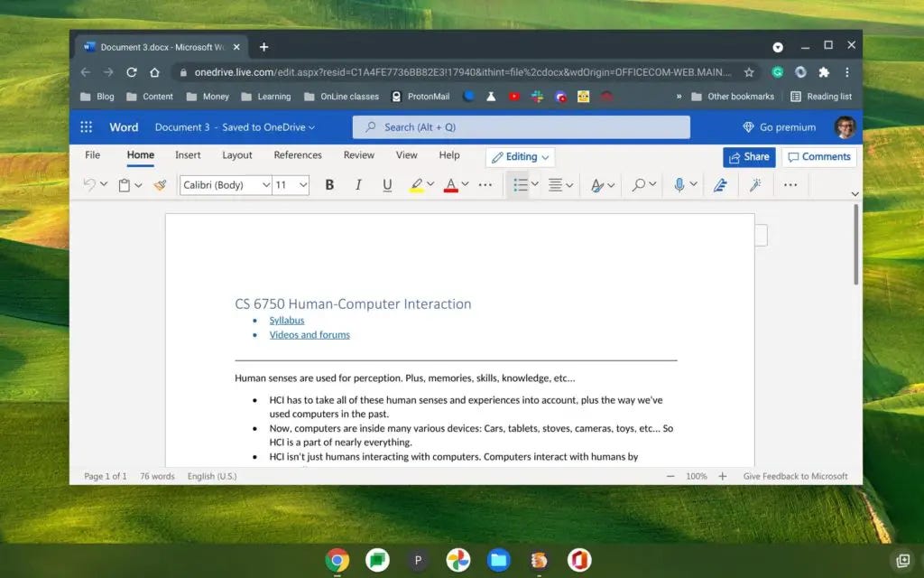Launch the Office app from shelf

coord(579,560)
